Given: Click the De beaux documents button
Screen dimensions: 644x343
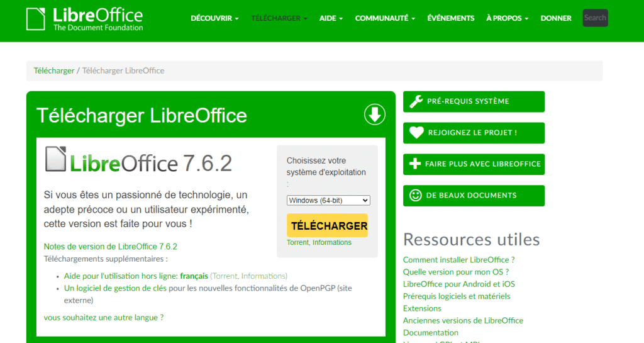Looking at the screenshot, I should pos(474,196).
